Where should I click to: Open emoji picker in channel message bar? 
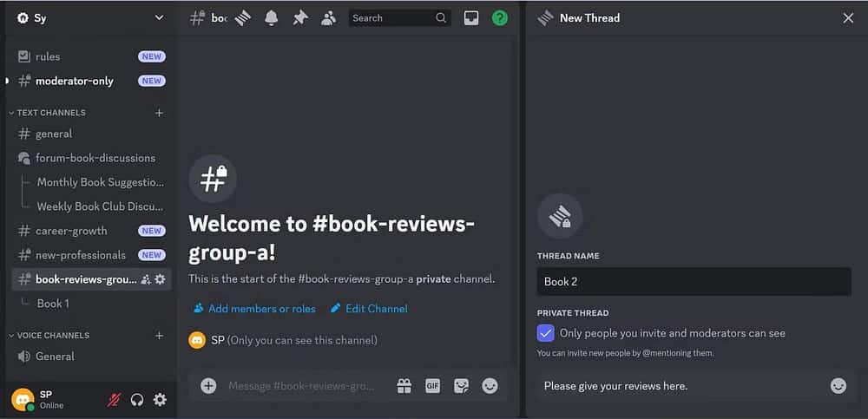(490, 386)
